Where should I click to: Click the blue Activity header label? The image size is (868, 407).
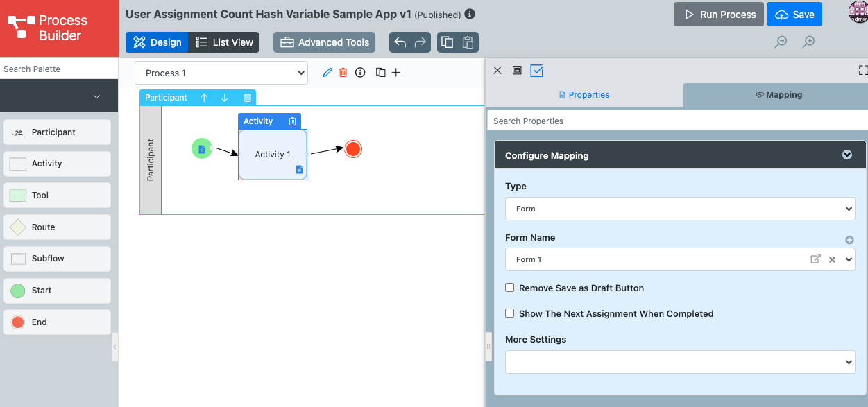258,121
